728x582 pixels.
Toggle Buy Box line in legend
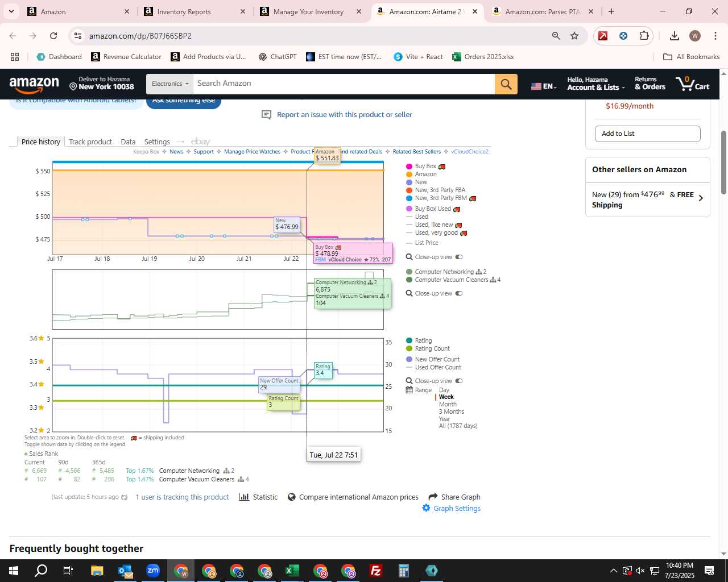425,167
